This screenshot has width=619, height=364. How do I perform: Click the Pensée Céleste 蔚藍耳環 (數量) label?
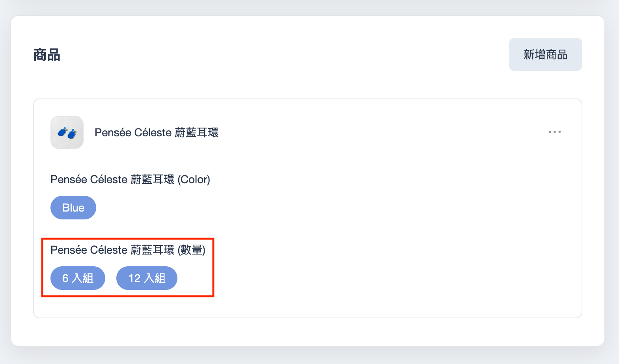pyautogui.click(x=128, y=250)
